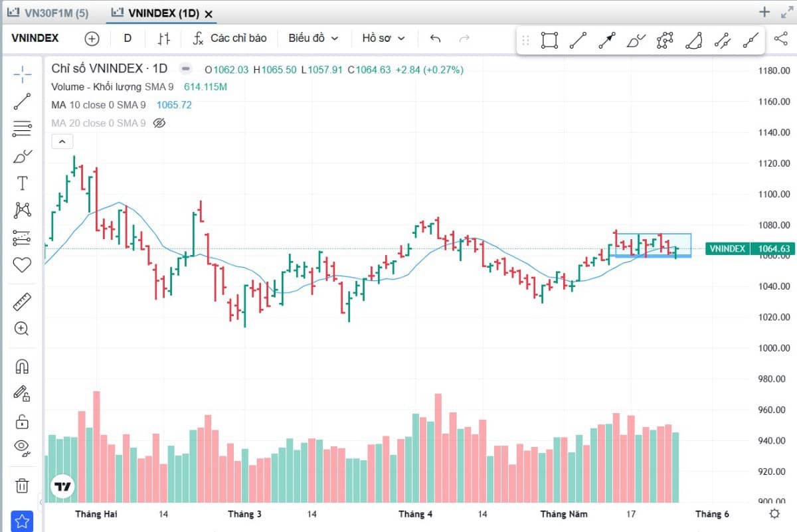Select the blue rectangle drawing on chart
797x532 pixels.
(653, 245)
